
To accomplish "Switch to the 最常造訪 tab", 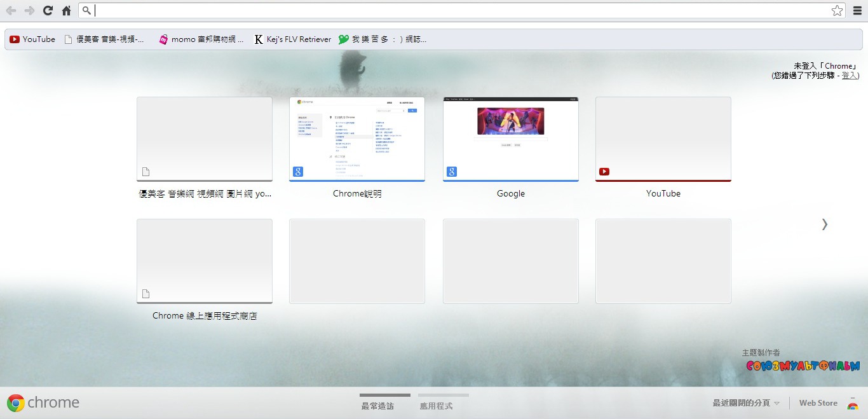I will point(377,406).
